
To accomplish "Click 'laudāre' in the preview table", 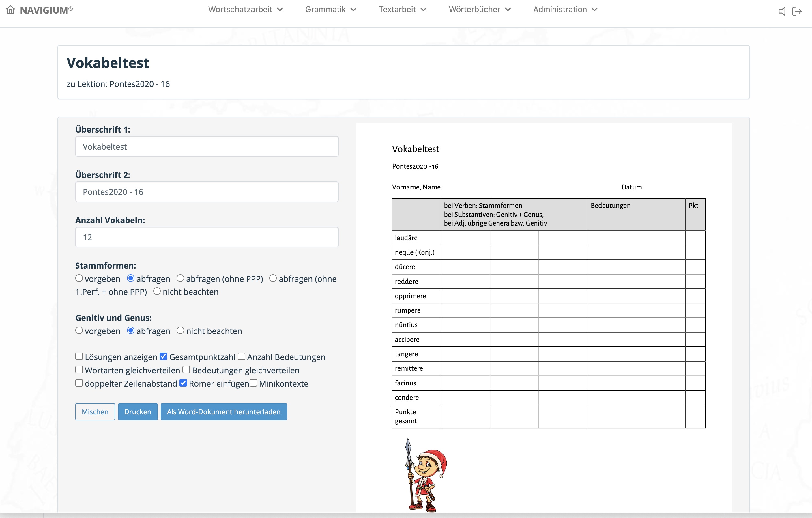I will click(406, 238).
